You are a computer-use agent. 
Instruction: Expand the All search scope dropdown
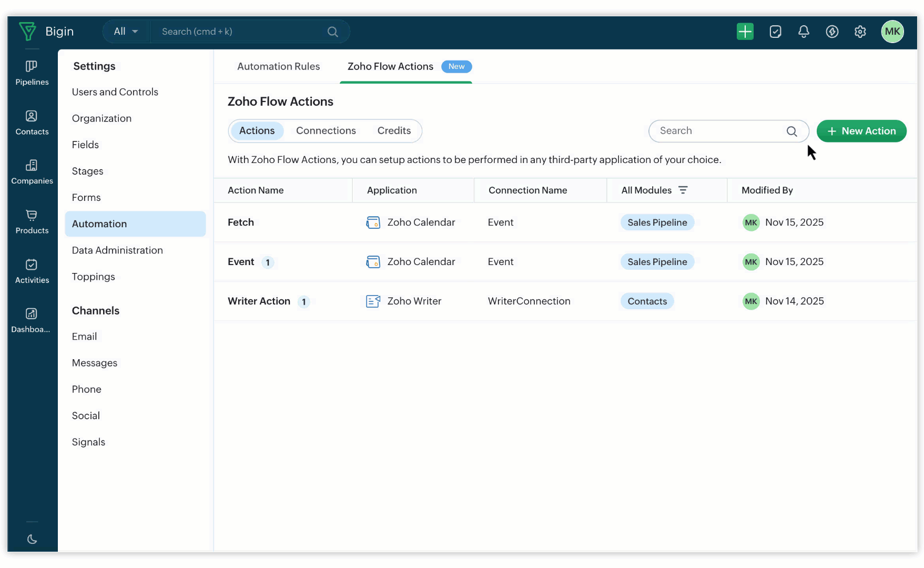pos(126,32)
